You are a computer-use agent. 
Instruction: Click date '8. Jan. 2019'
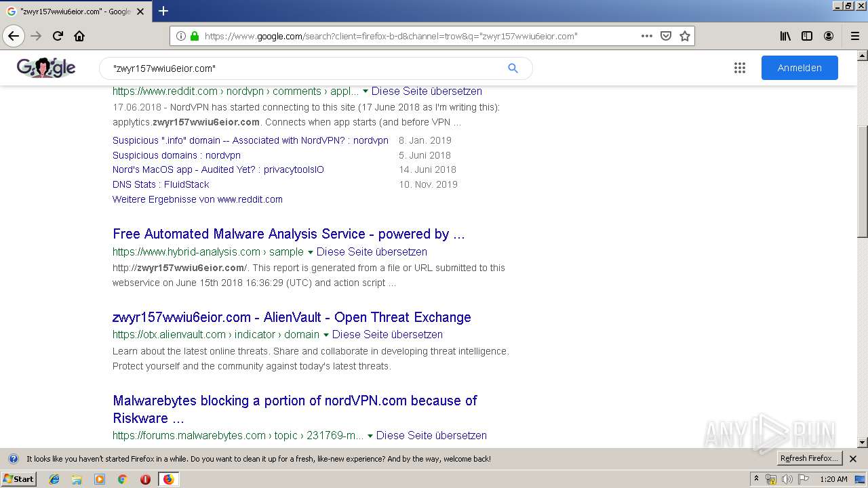point(425,140)
